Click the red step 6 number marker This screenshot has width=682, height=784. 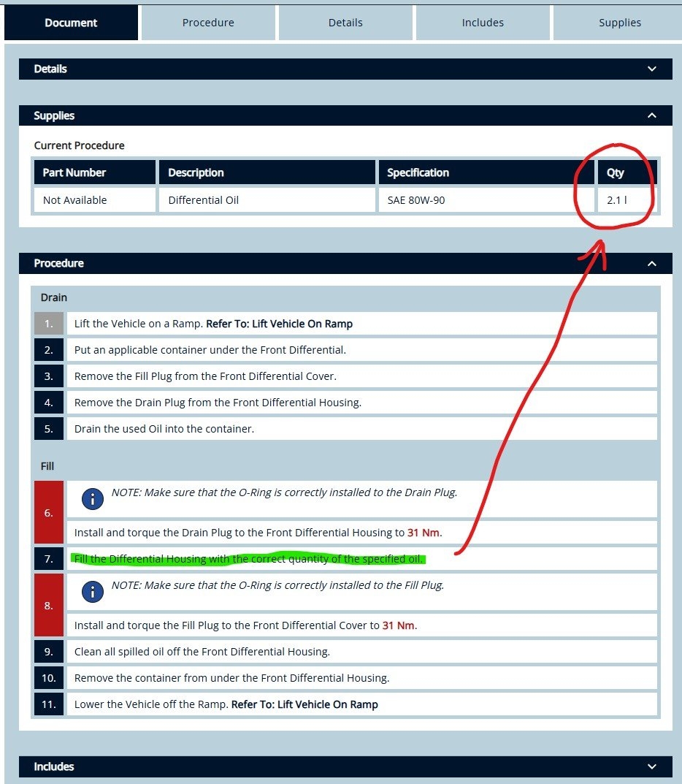pos(48,513)
